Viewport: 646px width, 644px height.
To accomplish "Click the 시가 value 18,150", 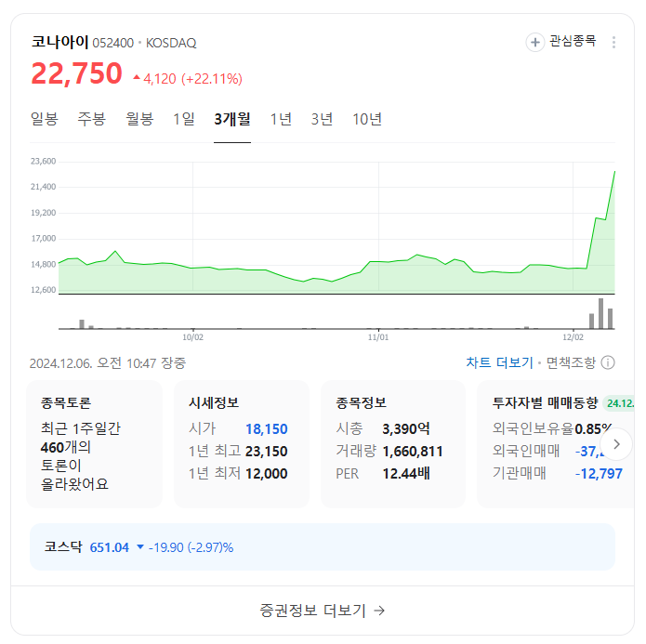I will [267, 429].
